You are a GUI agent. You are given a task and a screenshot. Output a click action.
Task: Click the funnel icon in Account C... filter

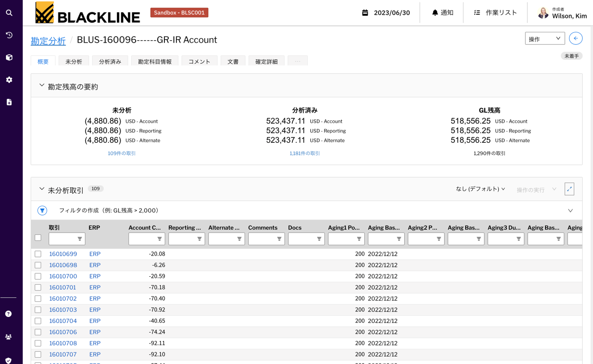tap(159, 239)
